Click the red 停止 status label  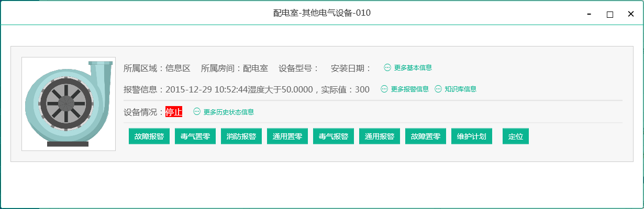click(x=174, y=112)
